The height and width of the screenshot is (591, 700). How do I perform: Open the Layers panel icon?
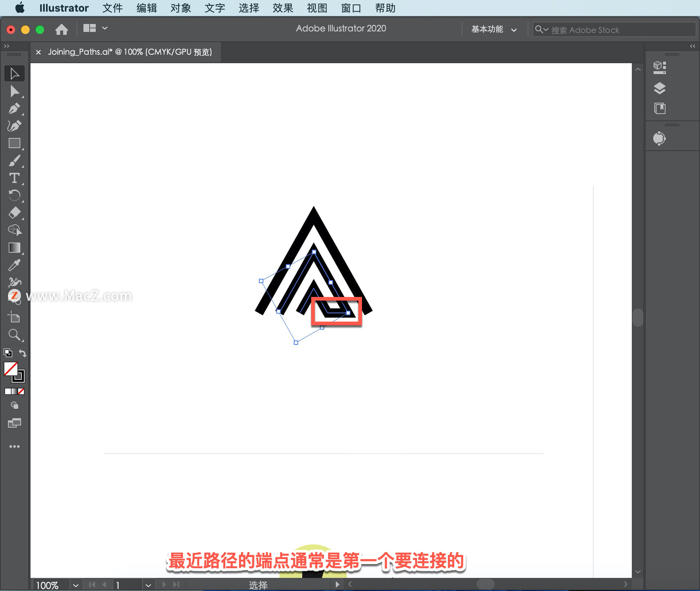660,88
